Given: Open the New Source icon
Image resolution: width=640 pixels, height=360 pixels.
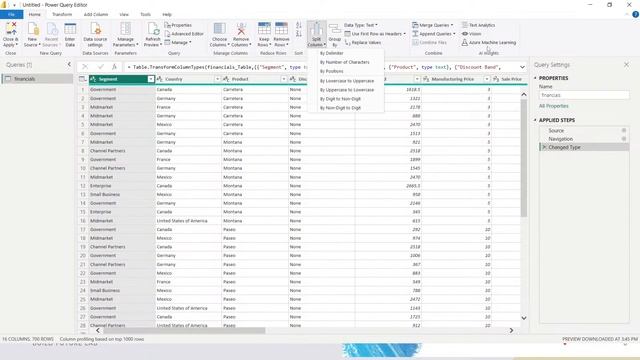Looking at the screenshot, I should (33, 29).
